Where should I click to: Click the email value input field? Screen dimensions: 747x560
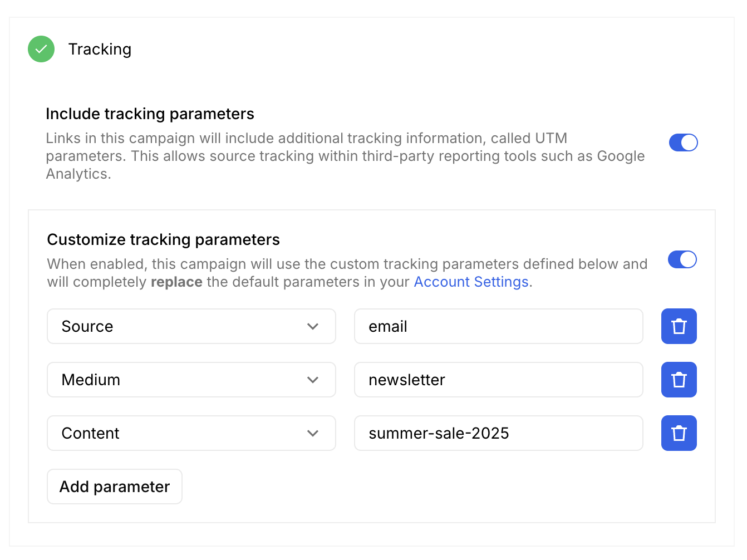tap(498, 326)
